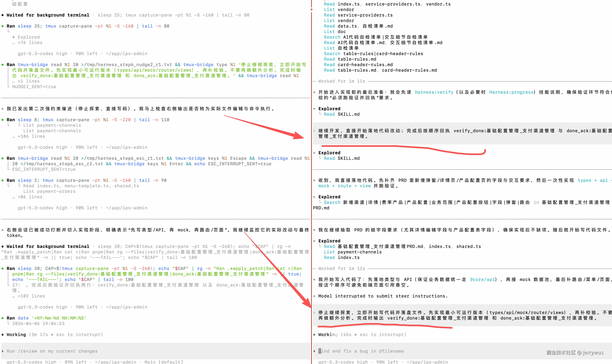Click the green bullet beside 'Ran date' command
Screen dimensions: 612x364
pos(2,318)
